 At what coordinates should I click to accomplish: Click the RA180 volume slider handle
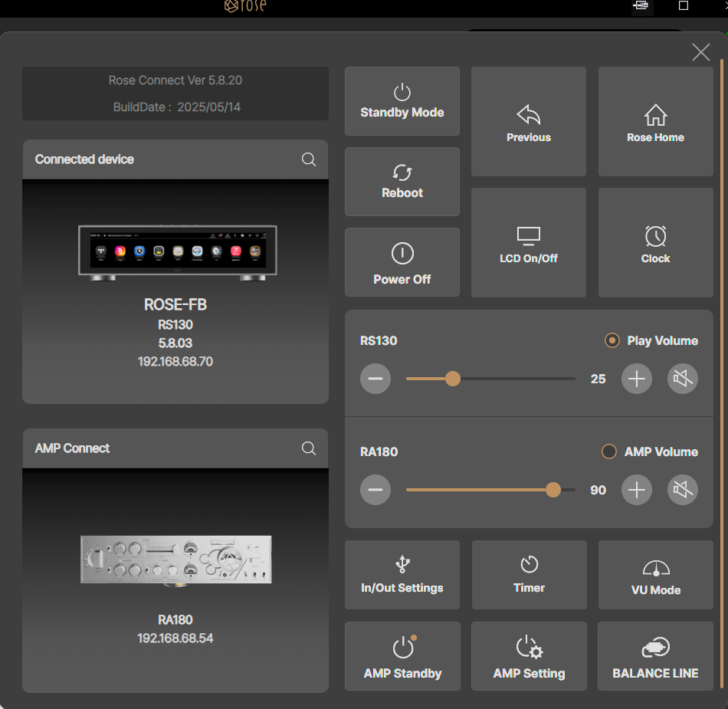tap(553, 490)
